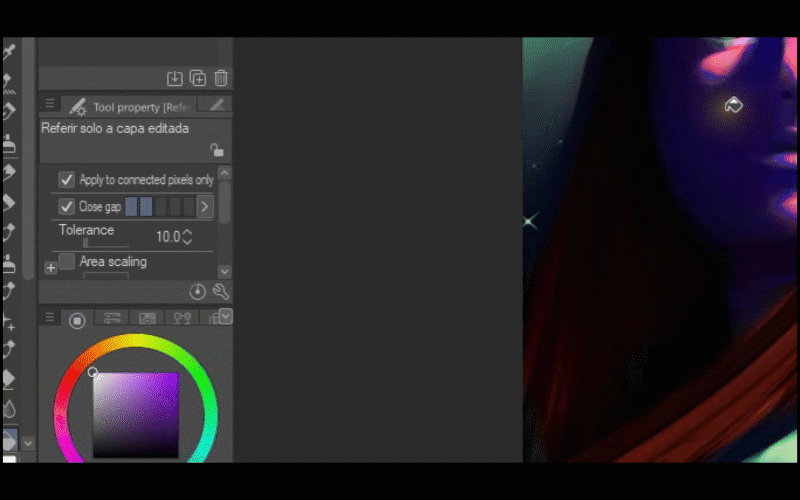800x500 pixels.
Task: Switch to the color slider tab
Action: pyautogui.click(x=112, y=318)
